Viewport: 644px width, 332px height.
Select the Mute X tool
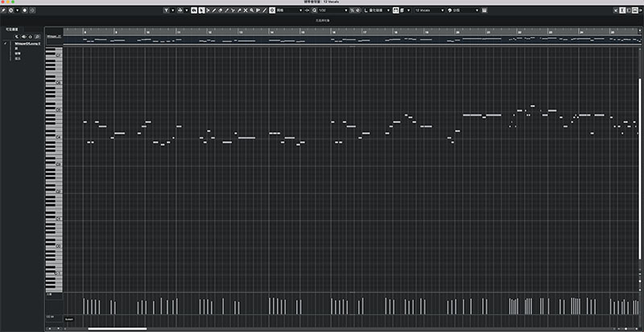[246, 10]
